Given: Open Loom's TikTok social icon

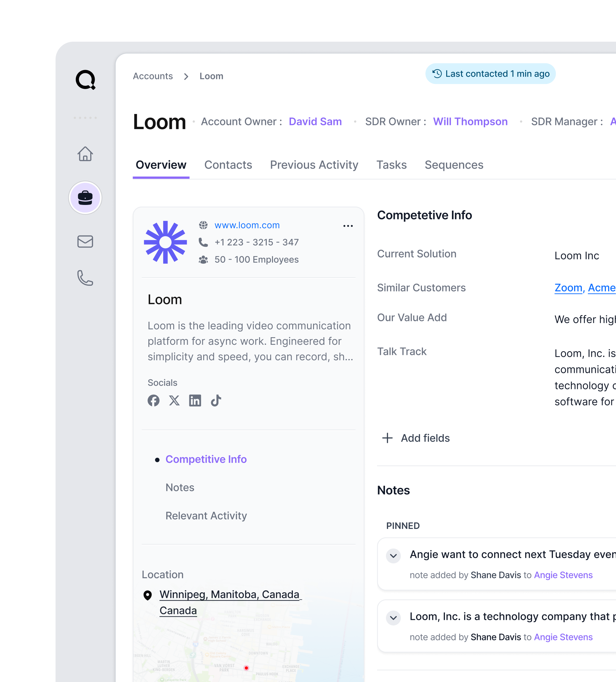Looking at the screenshot, I should tap(216, 401).
